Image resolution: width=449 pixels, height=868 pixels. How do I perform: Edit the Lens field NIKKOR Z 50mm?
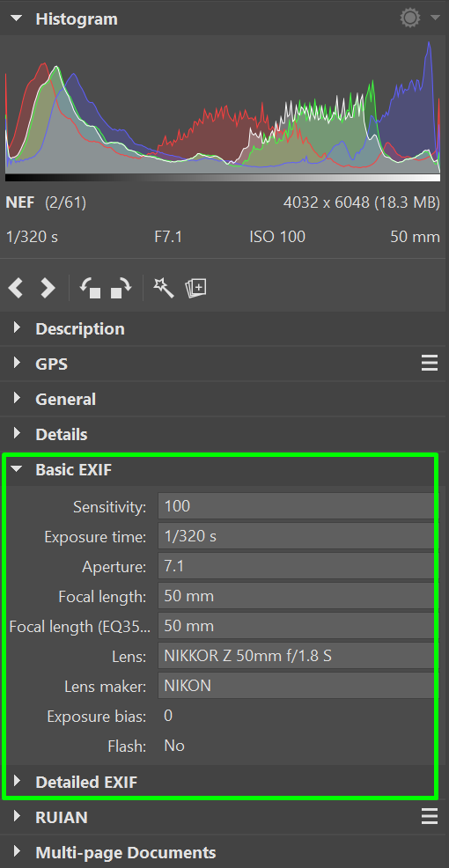pyautogui.click(x=296, y=656)
